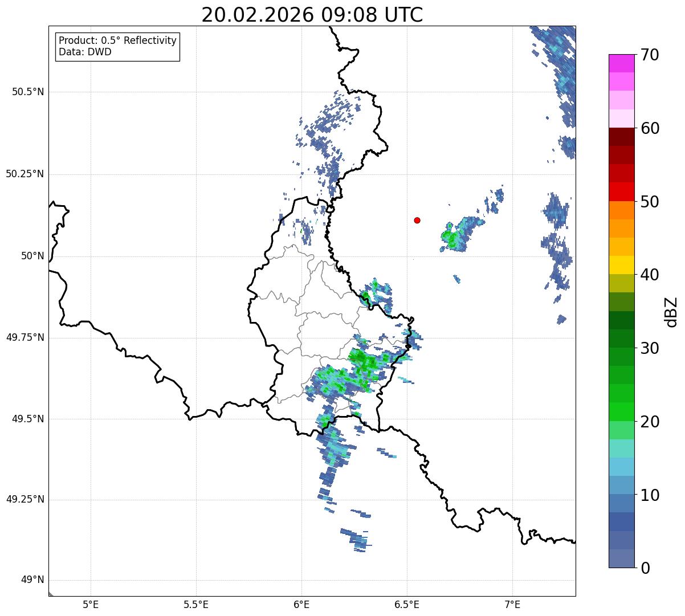Click the '5°E' longitude label
This screenshot has height=616, width=685.
tap(91, 605)
